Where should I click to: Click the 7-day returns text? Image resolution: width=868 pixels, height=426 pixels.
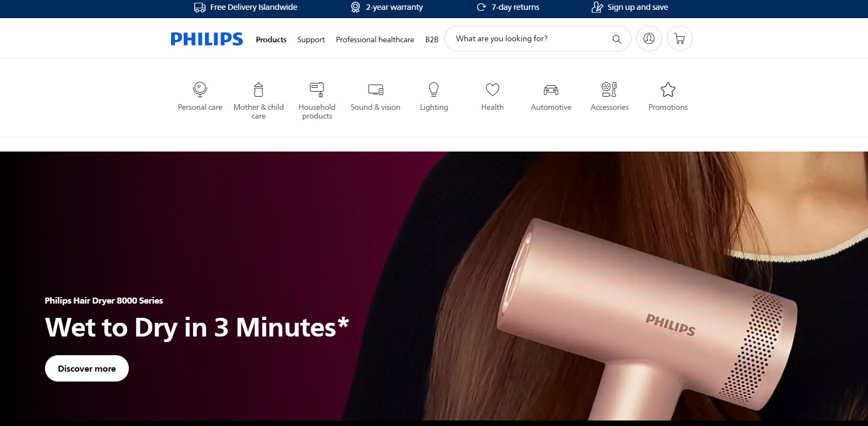point(515,7)
